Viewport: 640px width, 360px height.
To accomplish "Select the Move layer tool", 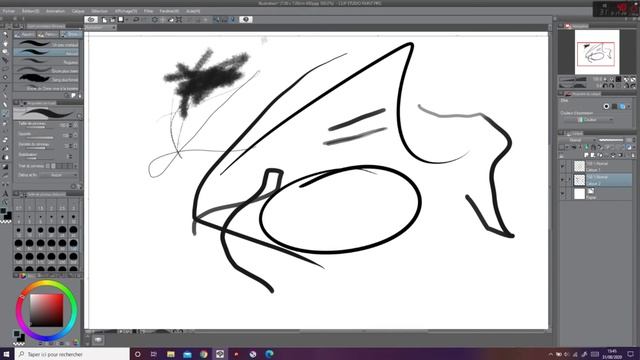I will tap(5, 60).
